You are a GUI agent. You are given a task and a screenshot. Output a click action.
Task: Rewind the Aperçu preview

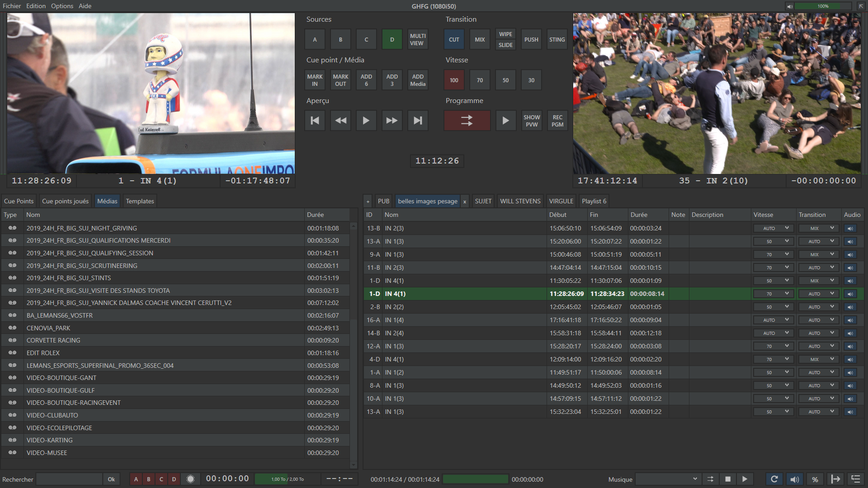click(x=340, y=121)
